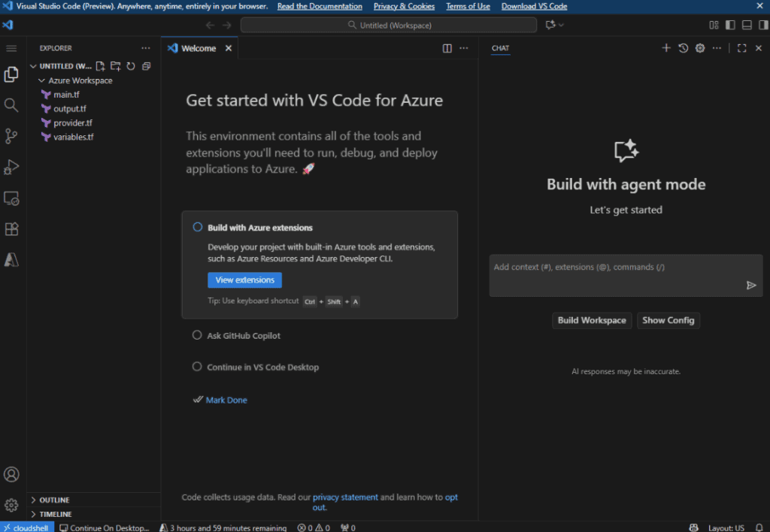Start a new chat with plus icon
770x532 pixels.
[666, 48]
